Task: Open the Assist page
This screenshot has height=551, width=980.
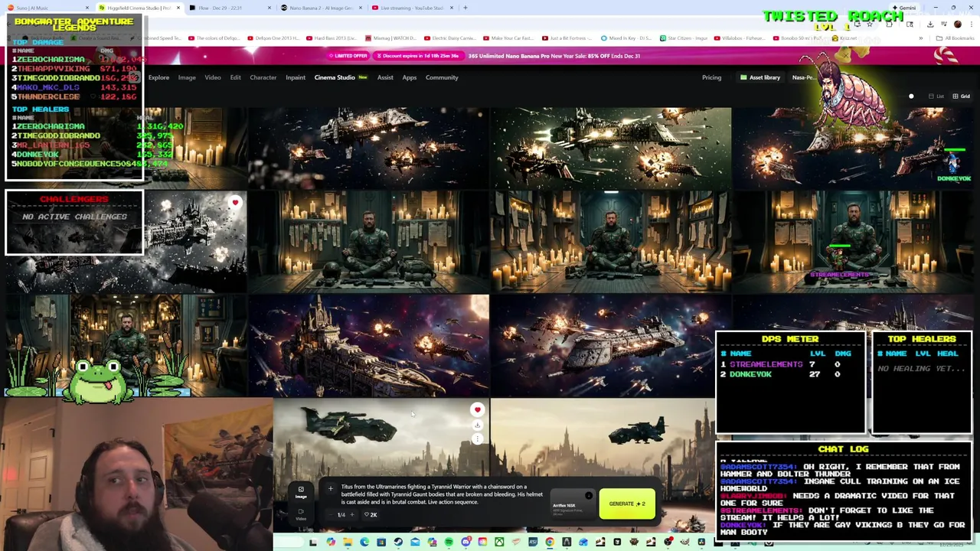Action: 385,77
